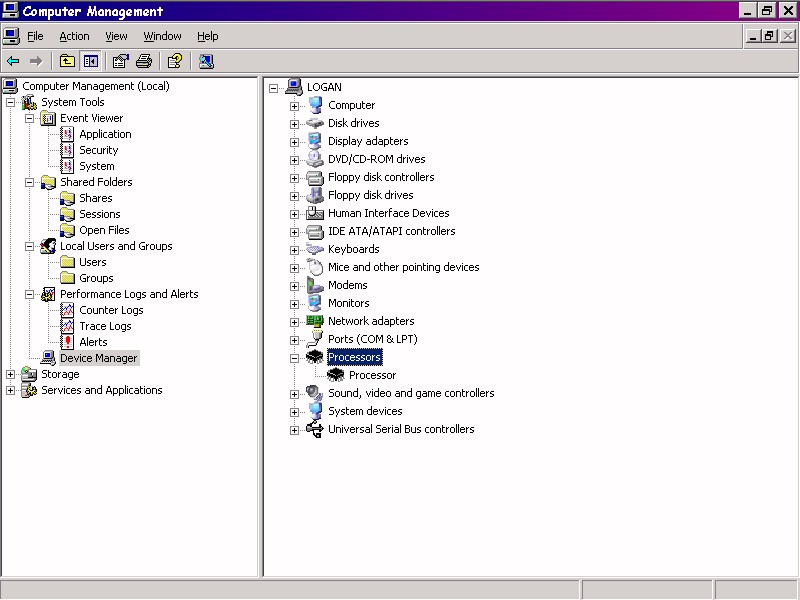The height and width of the screenshot is (600, 800).
Task: Click the Display adapters icon
Action: (x=315, y=141)
